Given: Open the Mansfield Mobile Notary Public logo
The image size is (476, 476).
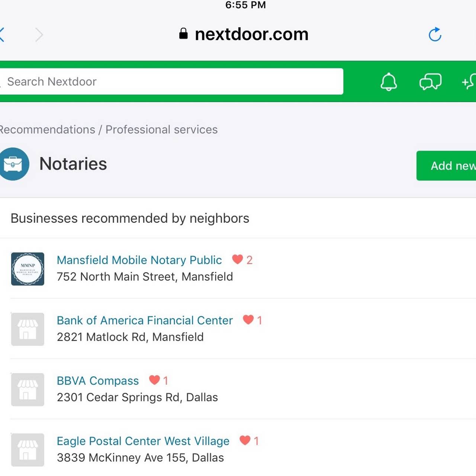Looking at the screenshot, I should [28, 269].
